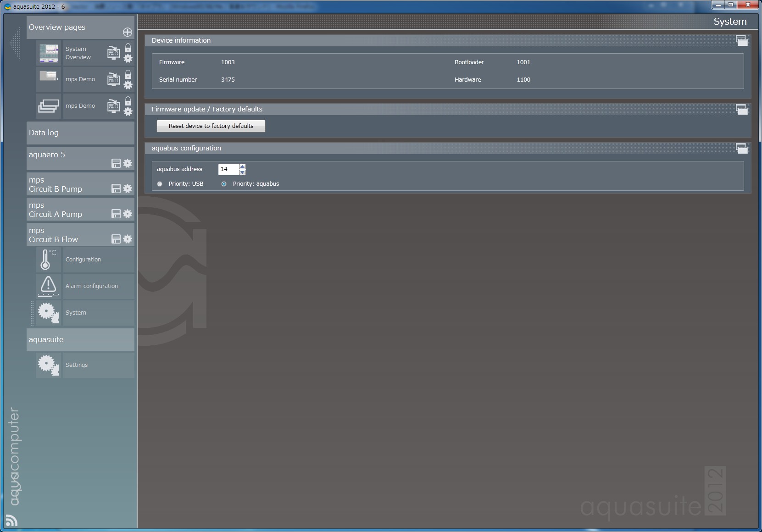Viewport: 762px width, 532px height.
Task: Click the Serial number value 3475
Action: (228, 80)
